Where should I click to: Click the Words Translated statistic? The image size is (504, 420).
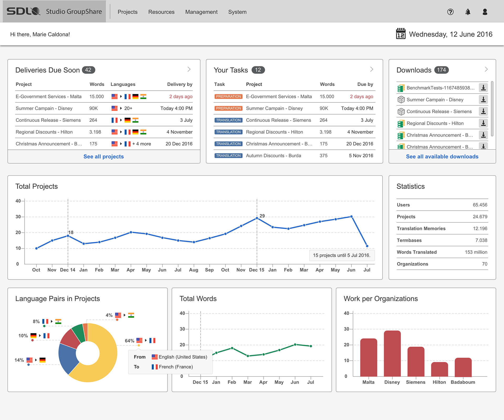tap(442, 252)
